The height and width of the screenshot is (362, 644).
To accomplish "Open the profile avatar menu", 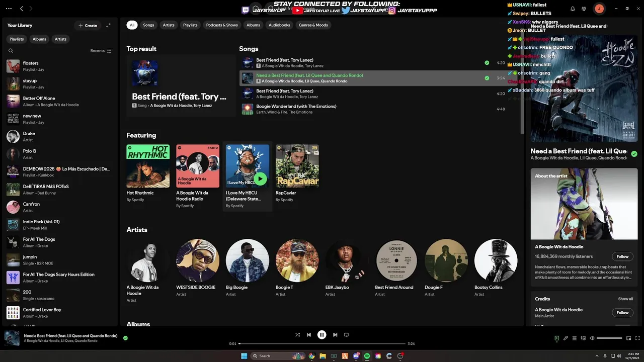I will tap(599, 9).
